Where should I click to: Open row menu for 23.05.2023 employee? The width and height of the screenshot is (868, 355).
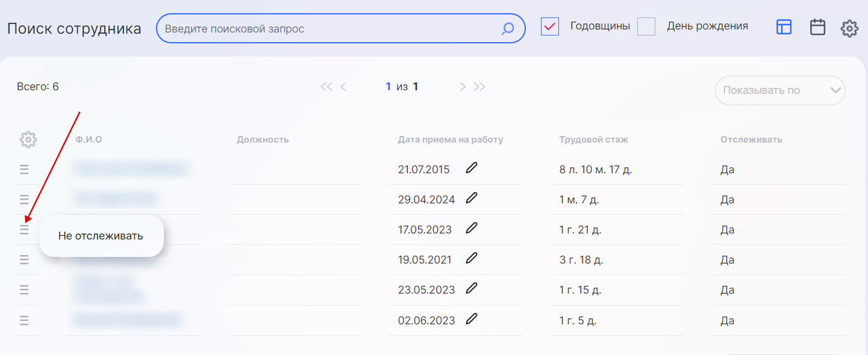24,290
